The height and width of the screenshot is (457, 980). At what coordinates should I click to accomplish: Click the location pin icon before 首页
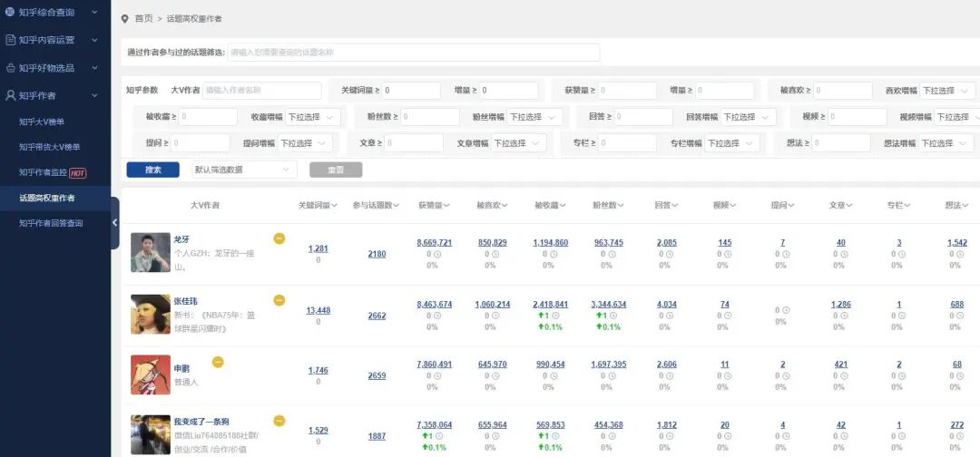[x=125, y=19]
